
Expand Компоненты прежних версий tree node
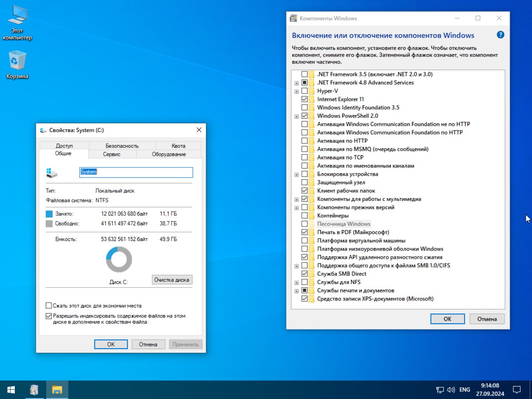(297, 208)
